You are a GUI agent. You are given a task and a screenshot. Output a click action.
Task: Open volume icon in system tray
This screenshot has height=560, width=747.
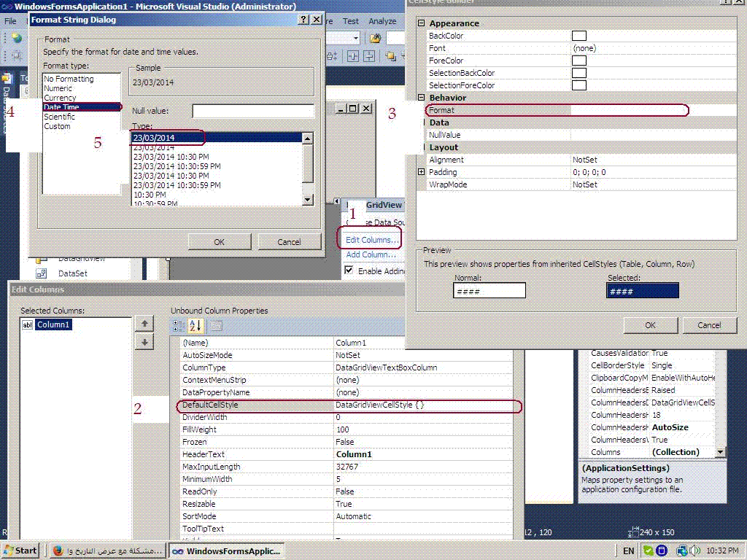pos(695,551)
